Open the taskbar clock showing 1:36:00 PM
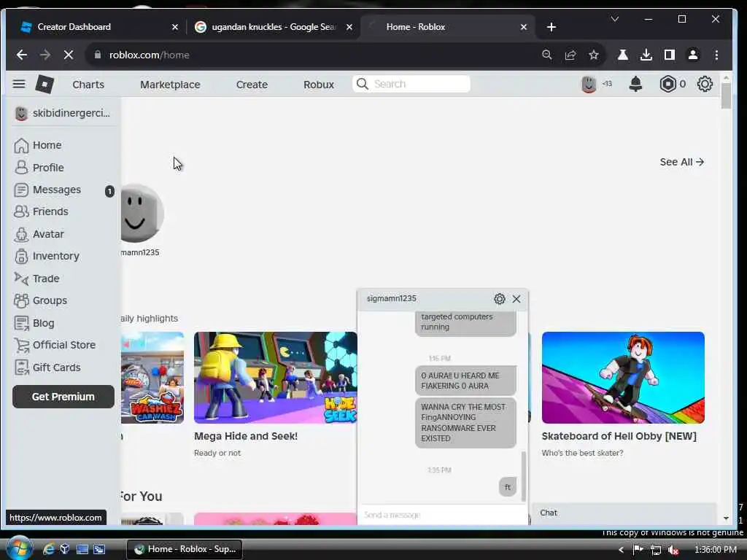Image resolution: width=747 pixels, height=560 pixels. (716, 550)
